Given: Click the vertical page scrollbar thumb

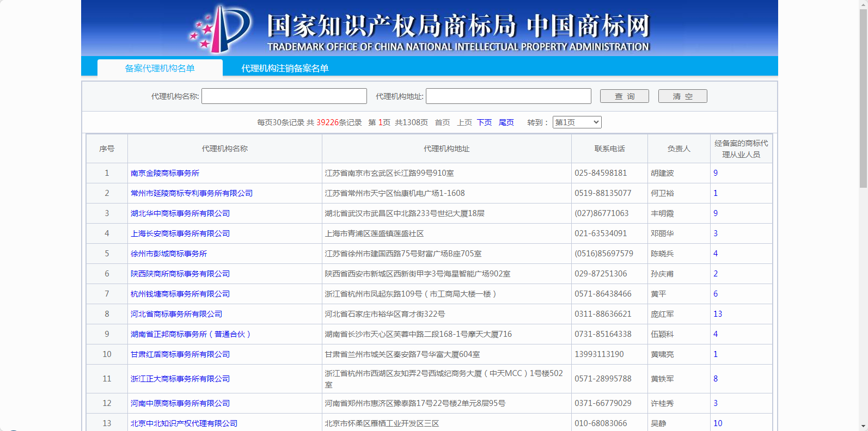Looking at the screenshot, I should [863, 98].
